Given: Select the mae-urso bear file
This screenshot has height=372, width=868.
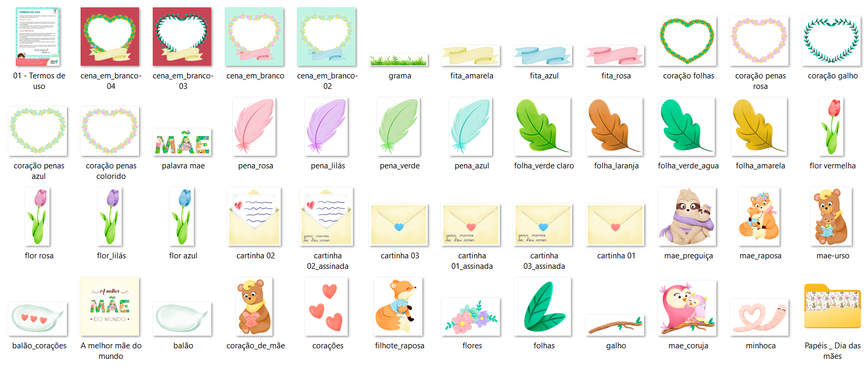Looking at the screenshot, I should click(x=832, y=217).
